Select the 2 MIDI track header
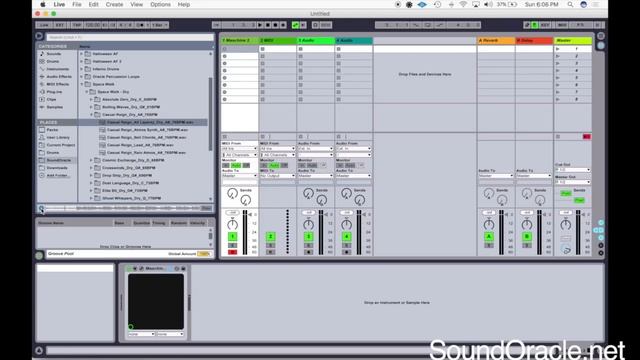This screenshot has height=360, width=640. coord(278,40)
